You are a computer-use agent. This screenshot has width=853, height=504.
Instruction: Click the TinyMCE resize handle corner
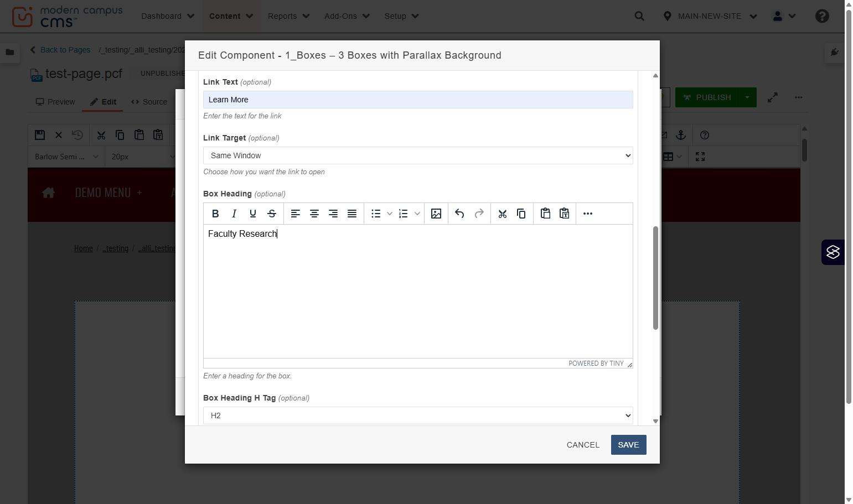[629, 364]
